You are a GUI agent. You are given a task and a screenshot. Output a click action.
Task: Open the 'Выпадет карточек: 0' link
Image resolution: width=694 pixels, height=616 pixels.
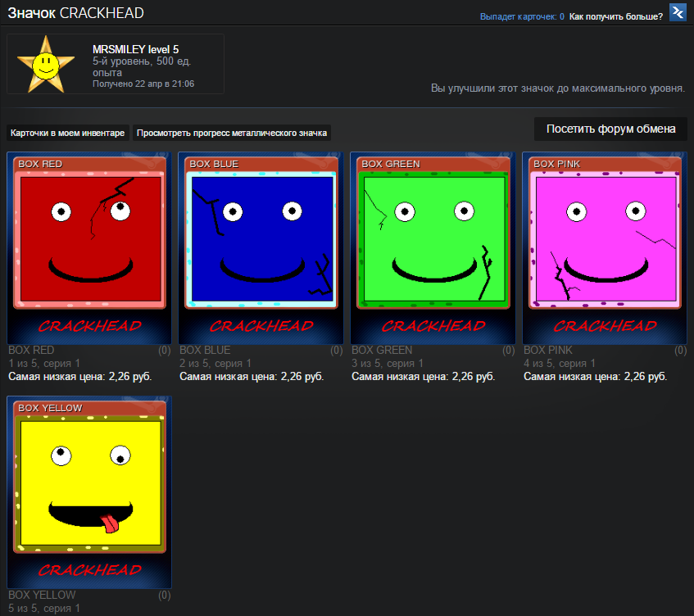(x=522, y=16)
